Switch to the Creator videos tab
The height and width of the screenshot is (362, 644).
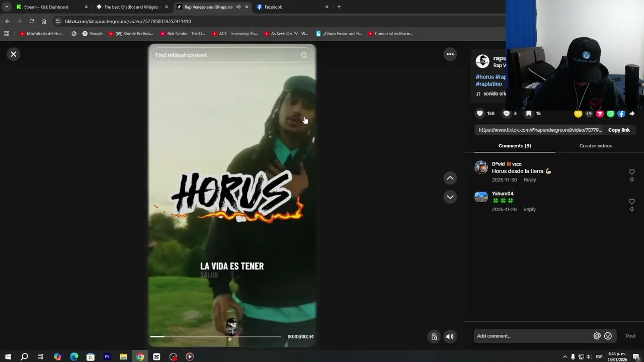[596, 146]
